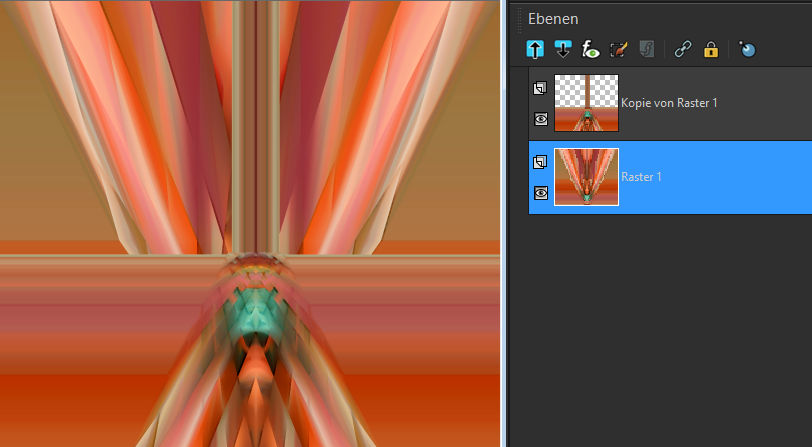Click the greyed-out layer styles icon

pyautogui.click(x=647, y=49)
